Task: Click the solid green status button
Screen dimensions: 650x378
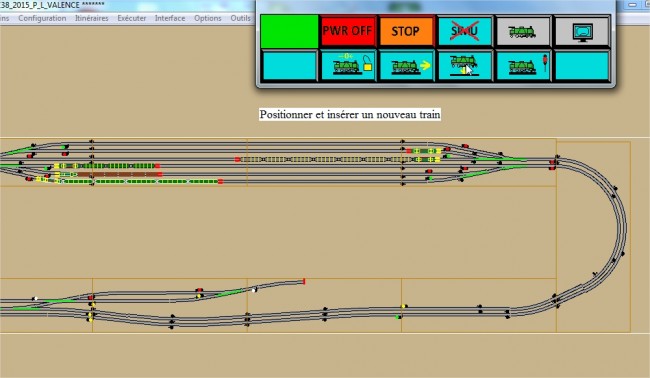Action: pos(289,31)
